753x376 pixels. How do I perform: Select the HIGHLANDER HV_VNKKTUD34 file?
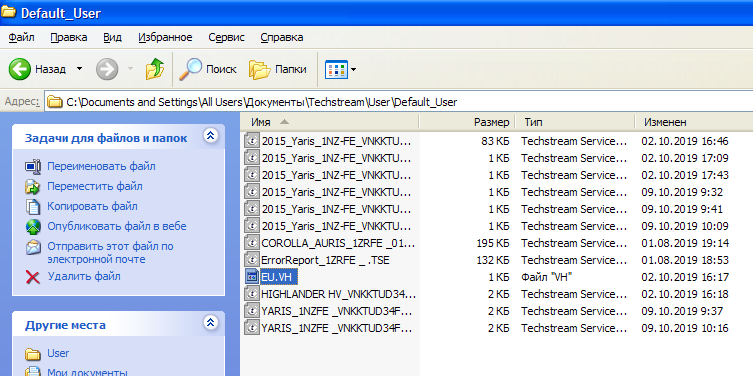[x=339, y=294]
